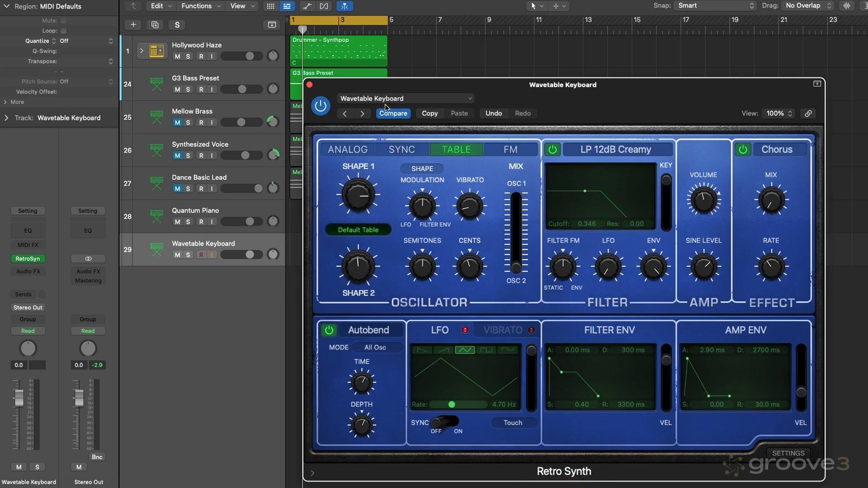The image size is (868, 488).
Task: Click the RetroSyn instrument slot
Action: (x=28, y=259)
